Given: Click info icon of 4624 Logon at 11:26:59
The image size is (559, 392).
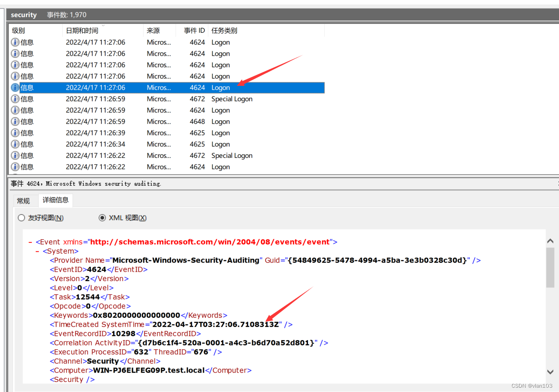Looking at the screenshot, I should (15, 110).
